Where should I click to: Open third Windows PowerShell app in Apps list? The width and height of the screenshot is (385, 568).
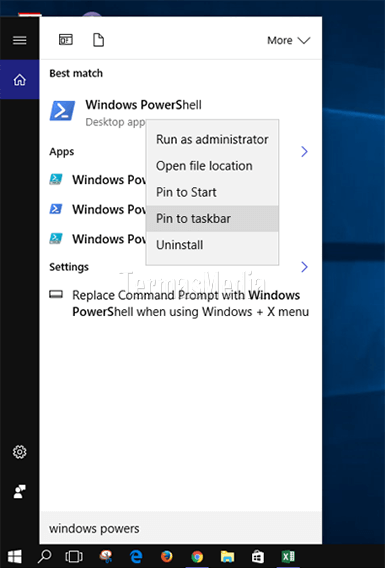(97, 239)
